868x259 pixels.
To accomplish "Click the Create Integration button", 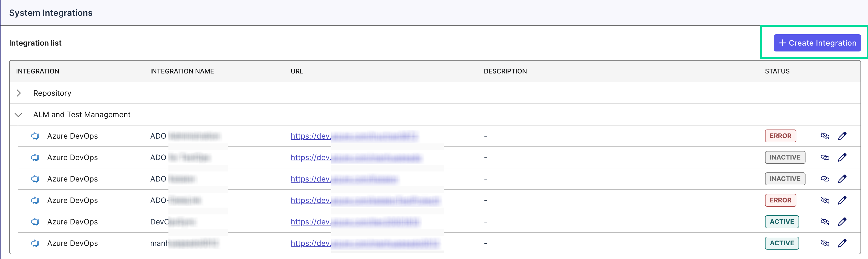I will (817, 43).
